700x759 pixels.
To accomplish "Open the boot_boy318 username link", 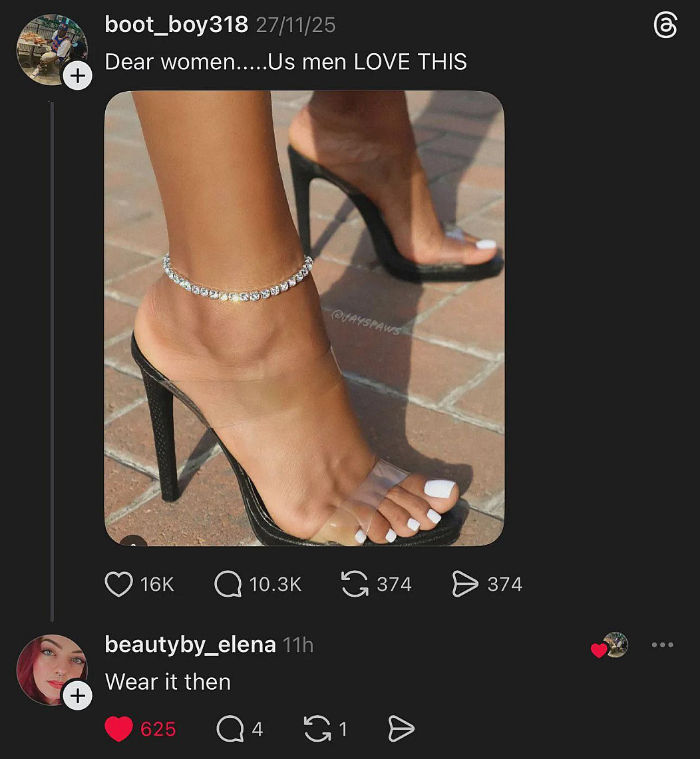I will point(176,25).
